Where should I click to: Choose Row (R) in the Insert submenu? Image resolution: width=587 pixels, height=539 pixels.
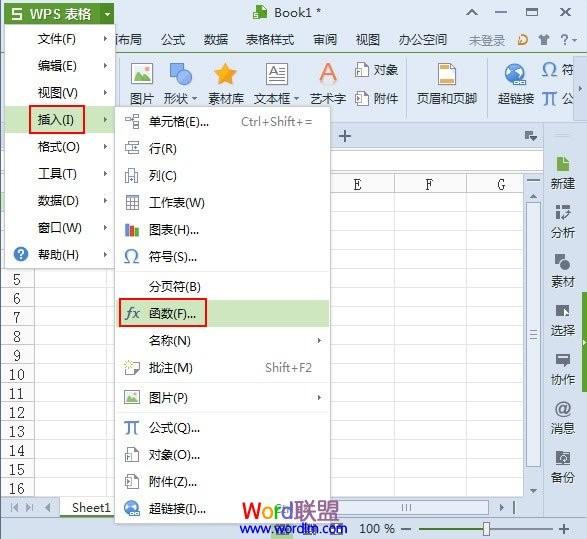pos(223,149)
